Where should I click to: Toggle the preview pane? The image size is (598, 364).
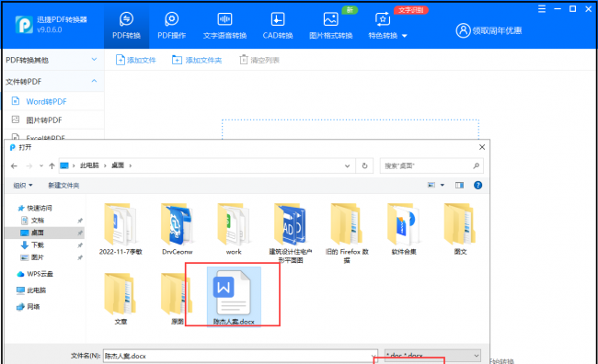point(460,186)
